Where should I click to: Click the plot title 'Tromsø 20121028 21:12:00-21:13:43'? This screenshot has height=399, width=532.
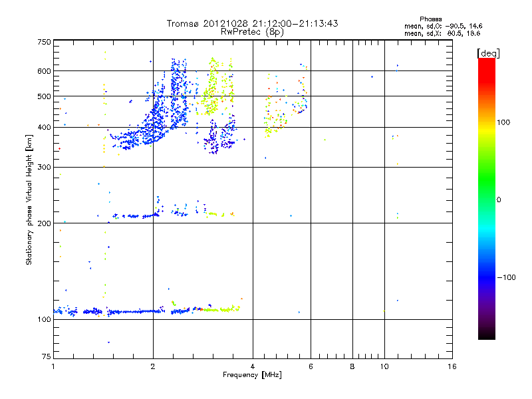pyautogui.click(x=252, y=23)
